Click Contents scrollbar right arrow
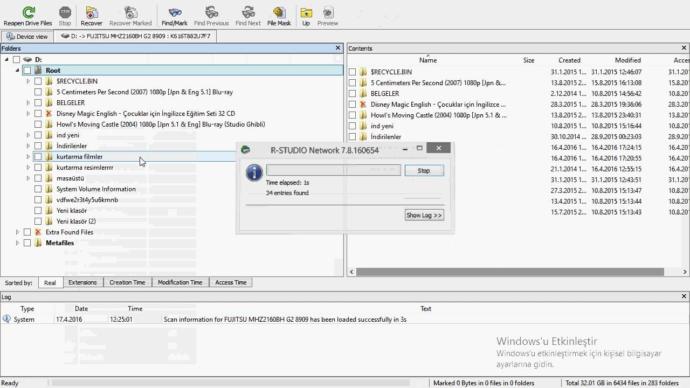 (685, 272)
